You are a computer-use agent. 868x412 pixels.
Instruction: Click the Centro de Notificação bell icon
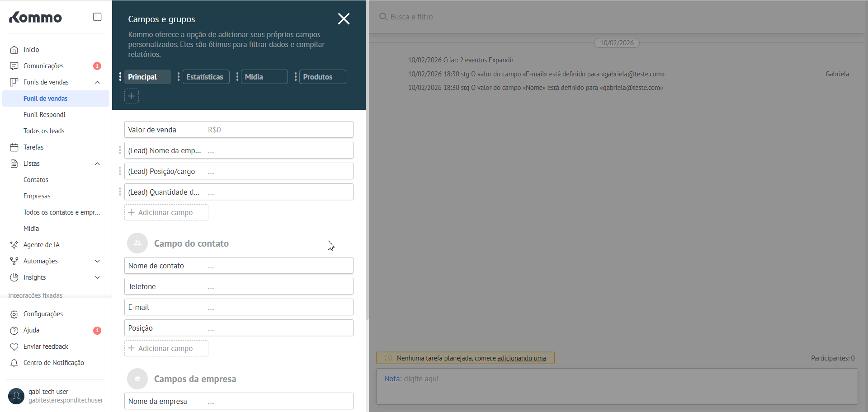(14, 363)
